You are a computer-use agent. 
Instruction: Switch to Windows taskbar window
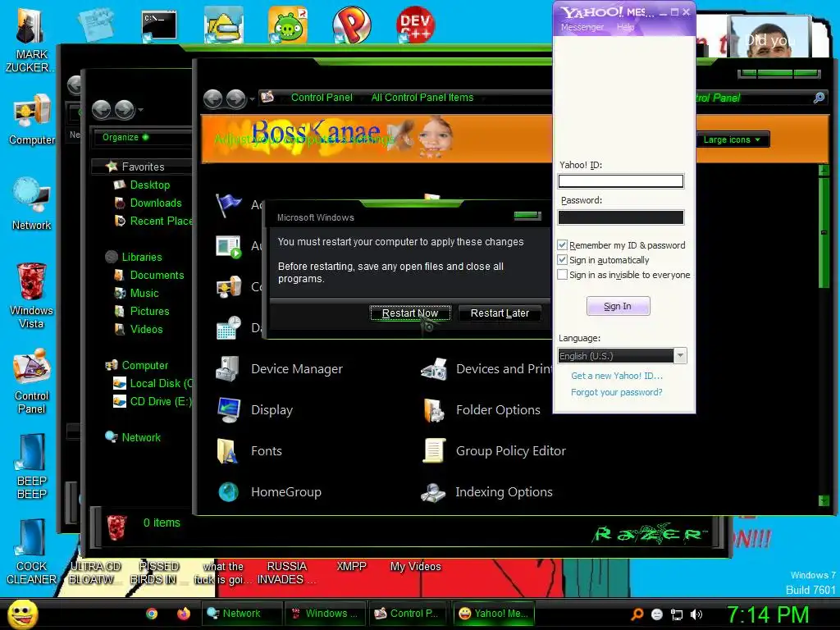326,614
